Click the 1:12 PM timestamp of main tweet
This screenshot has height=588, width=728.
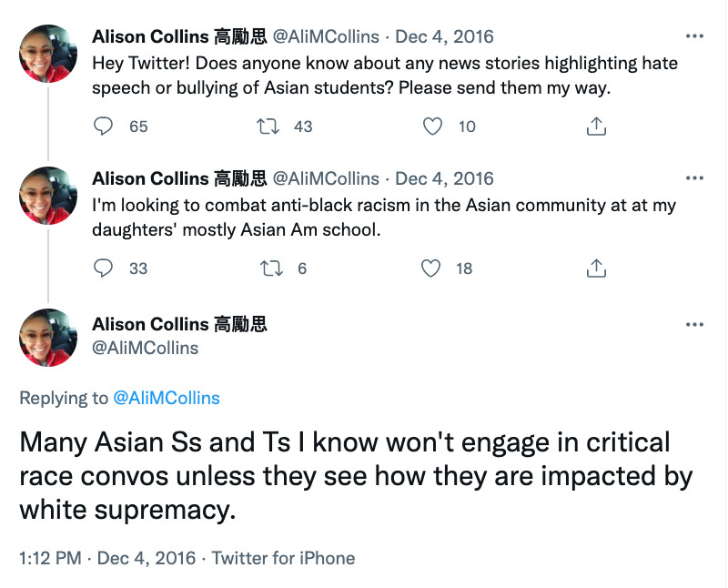click(50, 558)
